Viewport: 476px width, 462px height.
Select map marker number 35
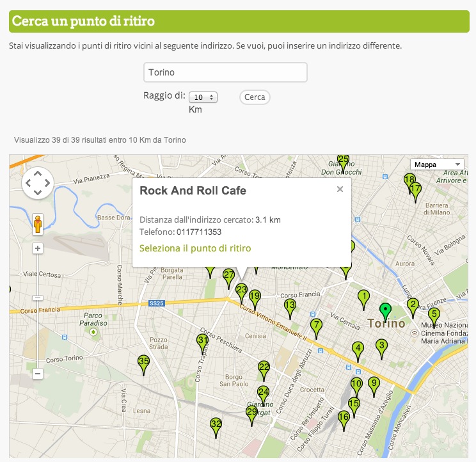coord(144,363)
